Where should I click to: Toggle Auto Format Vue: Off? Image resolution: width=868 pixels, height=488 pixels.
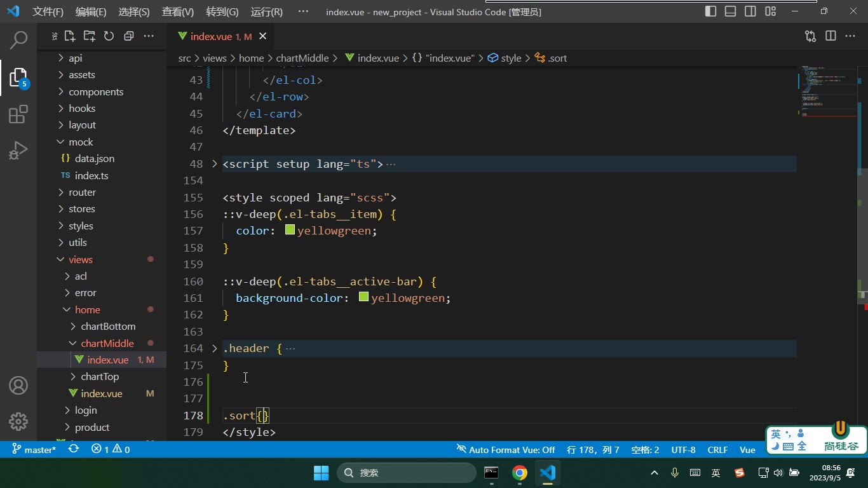point(506,449)
